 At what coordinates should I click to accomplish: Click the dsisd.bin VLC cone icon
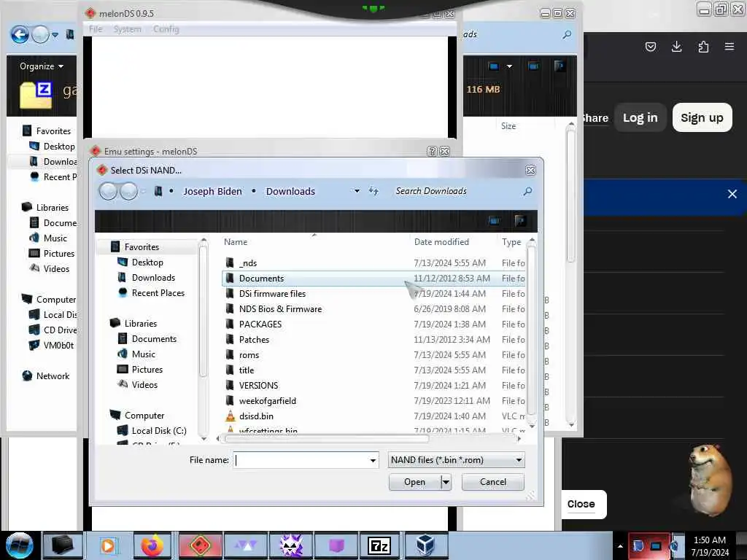[230, 416]
